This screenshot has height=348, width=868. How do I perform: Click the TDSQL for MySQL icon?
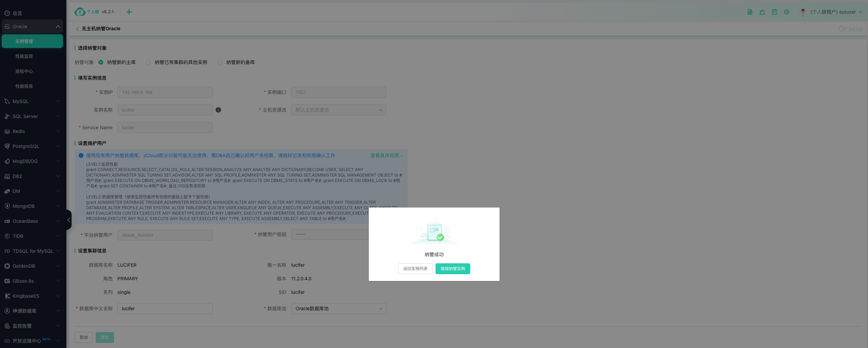pos(7,251)
